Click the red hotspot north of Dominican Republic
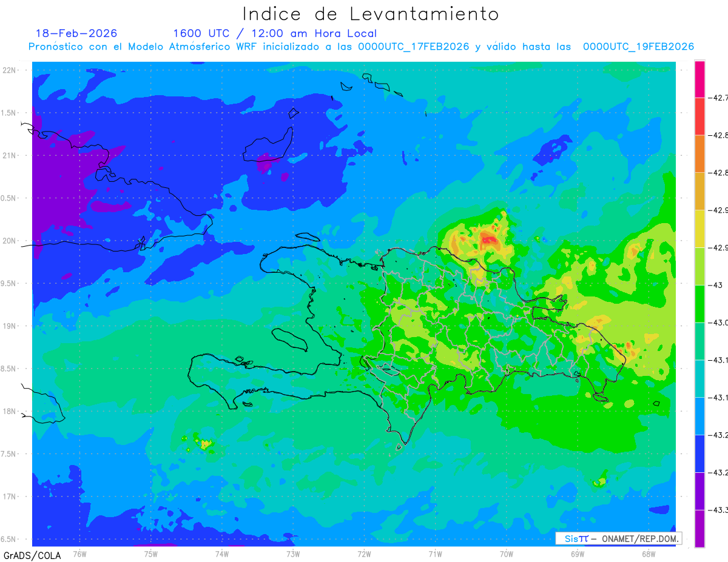Screen dimensions: 728x562 tap(488, 239)
